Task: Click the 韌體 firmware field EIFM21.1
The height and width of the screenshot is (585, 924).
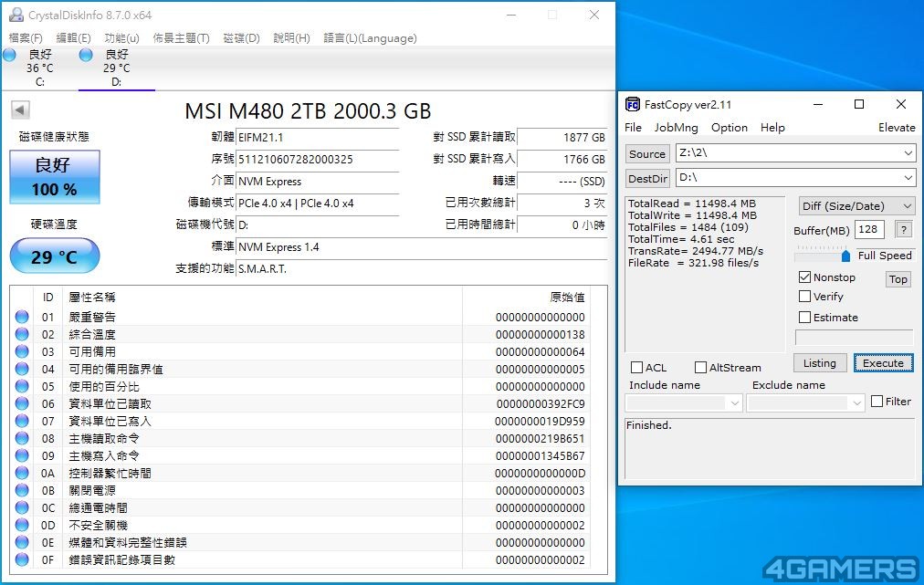Action: pos(318,137)
